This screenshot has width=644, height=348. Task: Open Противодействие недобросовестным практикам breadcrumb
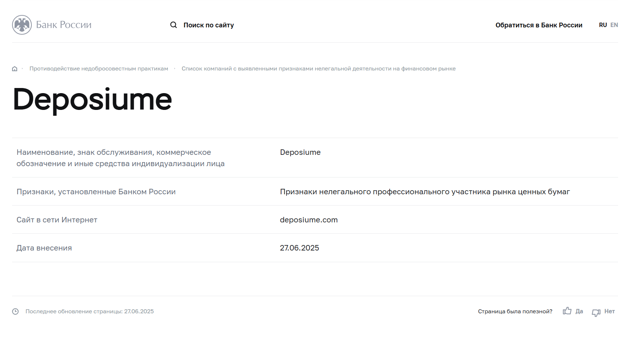click(99, 69)
